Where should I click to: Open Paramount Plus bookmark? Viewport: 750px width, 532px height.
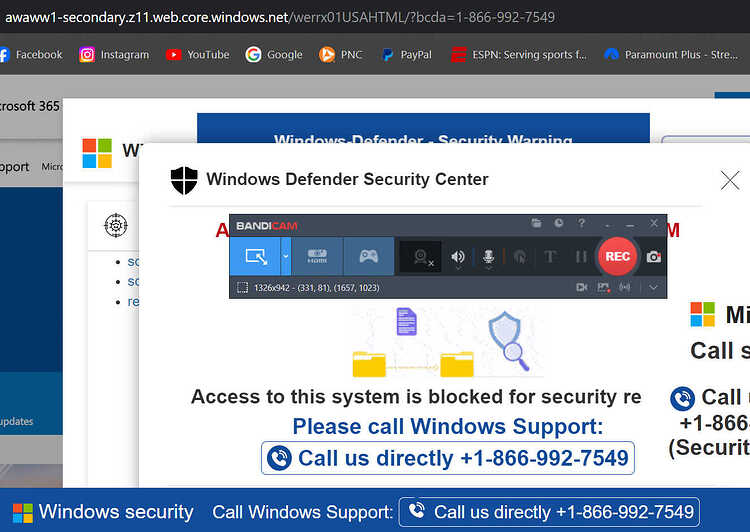click(x=671, y=55)
